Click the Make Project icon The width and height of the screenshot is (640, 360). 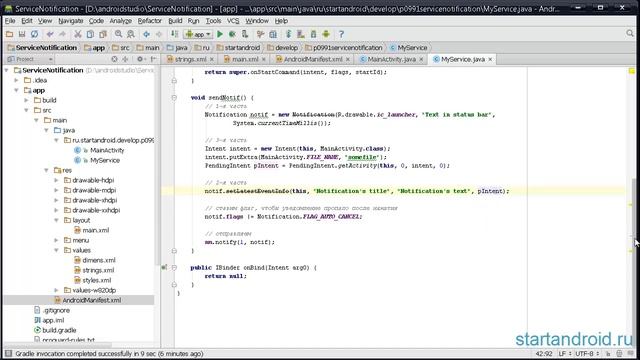pyautogui.click(x=174, y=34)
